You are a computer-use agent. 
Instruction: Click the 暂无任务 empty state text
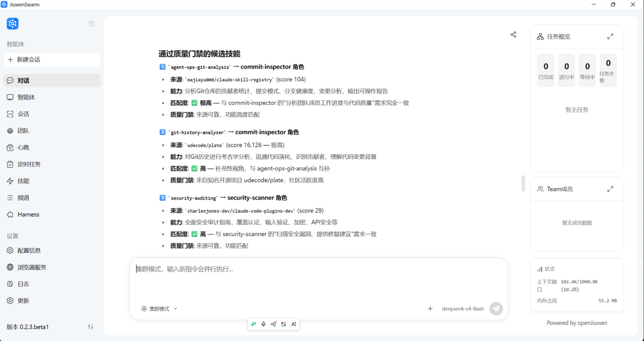coord(577,110)
